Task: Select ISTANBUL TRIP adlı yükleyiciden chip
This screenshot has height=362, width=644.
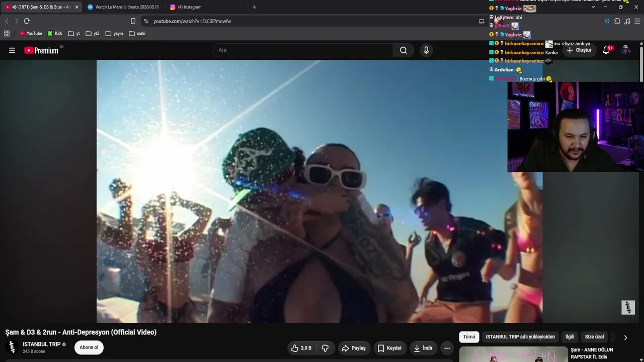Action: point(520,337)
